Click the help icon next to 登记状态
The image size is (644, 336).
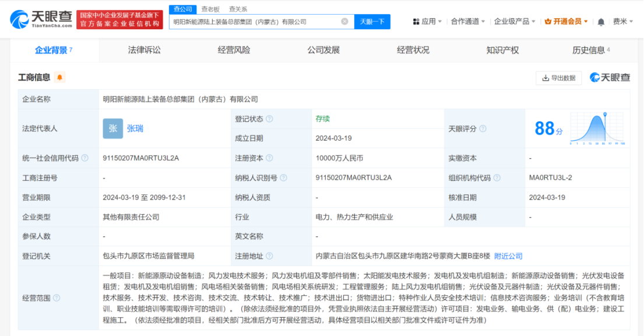tap(269, 119)
